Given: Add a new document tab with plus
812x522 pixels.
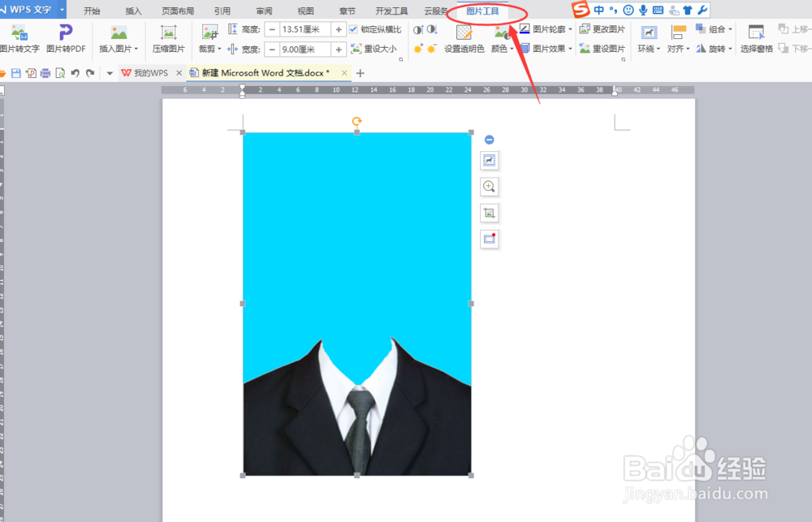Looking at the screenshot, I should 361,73.
